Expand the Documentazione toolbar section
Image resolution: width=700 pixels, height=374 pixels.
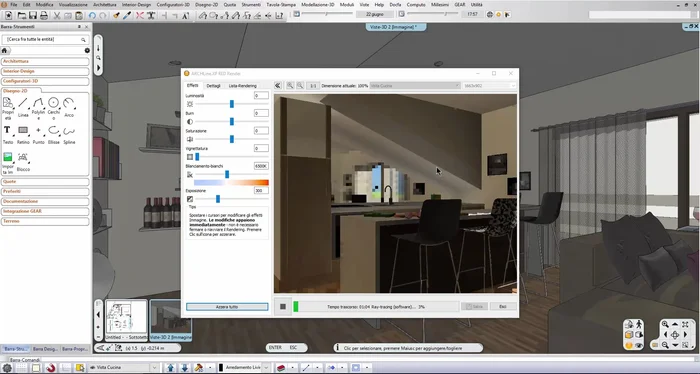pos(45,201)
